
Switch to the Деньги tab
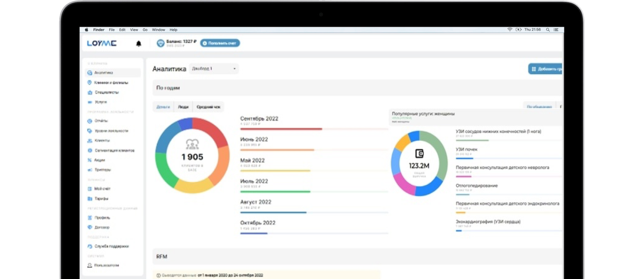[x=163, y=107]
